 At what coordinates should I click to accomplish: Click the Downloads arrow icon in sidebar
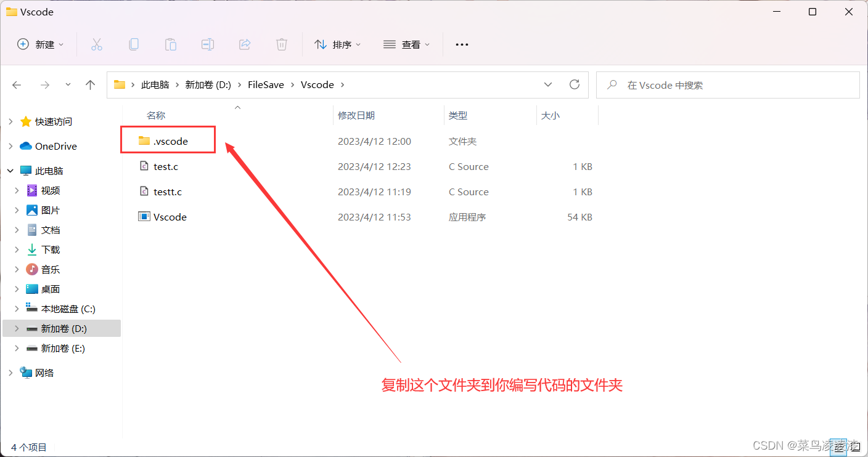coord(32,249)
